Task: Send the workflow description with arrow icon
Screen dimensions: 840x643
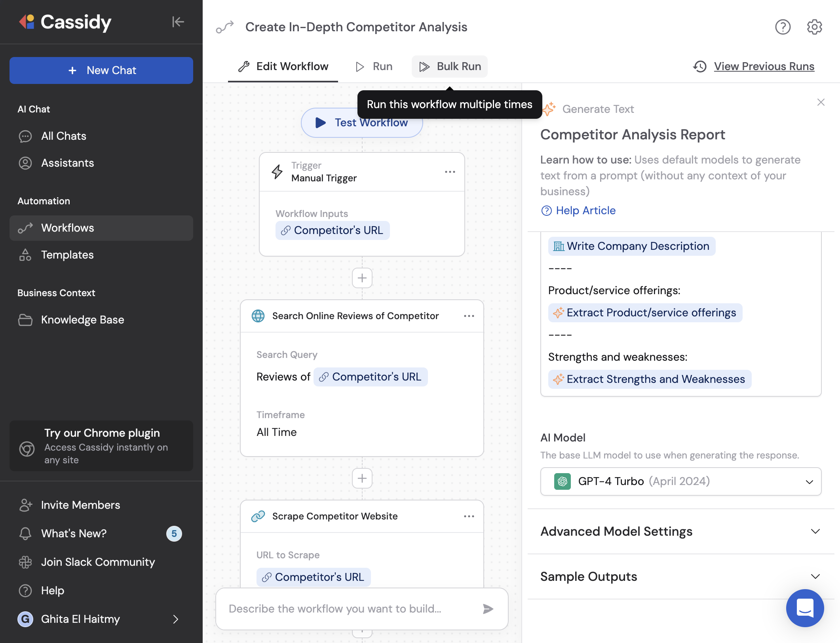Action: click(x=488, y=609)
